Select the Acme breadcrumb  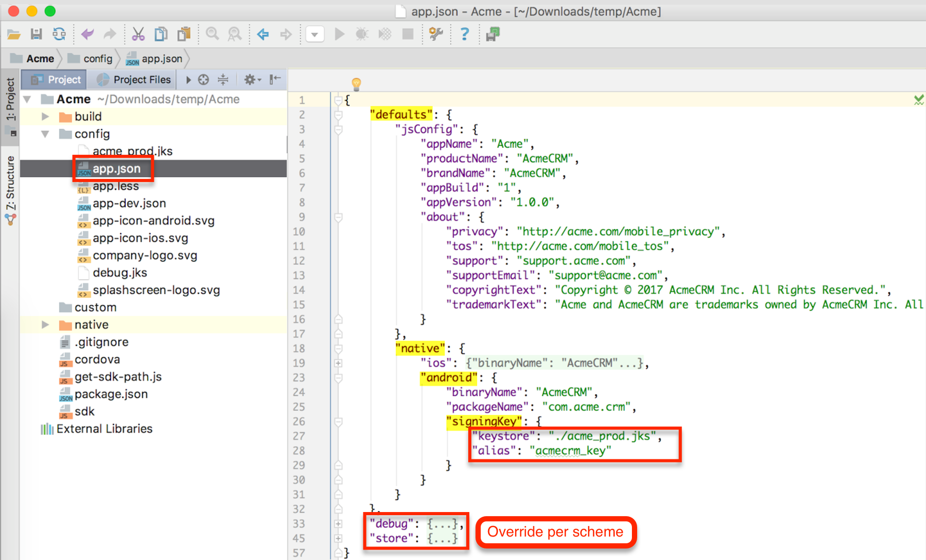tap(32, 58)
